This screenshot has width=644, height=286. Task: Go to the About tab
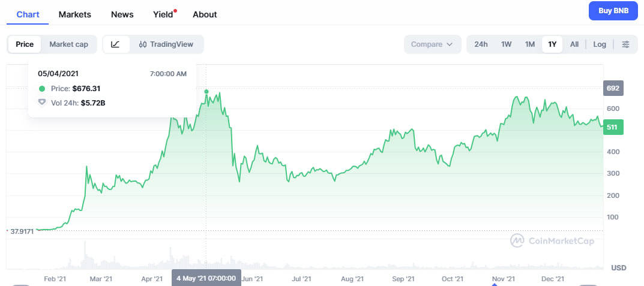pyautogui.click(x=205, y=14)
